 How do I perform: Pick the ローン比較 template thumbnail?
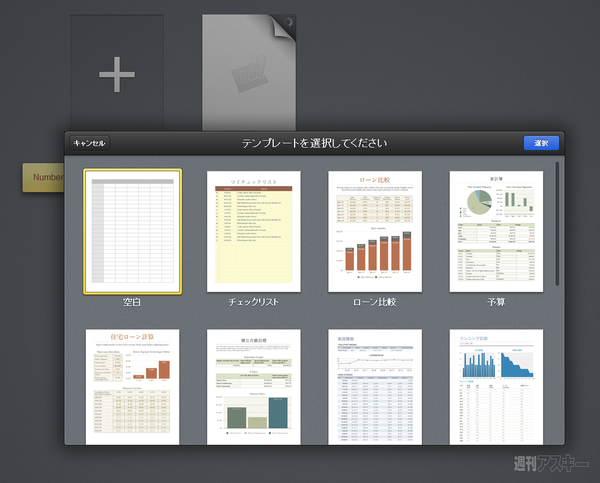click(x=375, y=232)
